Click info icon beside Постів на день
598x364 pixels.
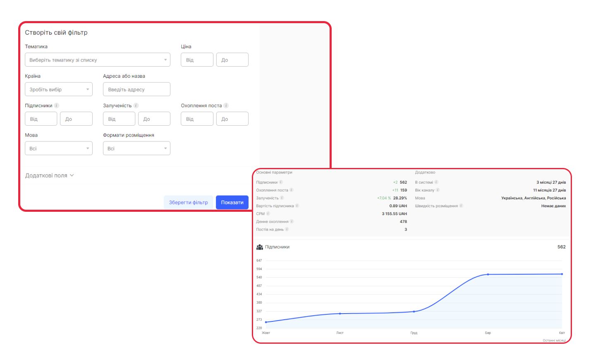pos(287,229)
